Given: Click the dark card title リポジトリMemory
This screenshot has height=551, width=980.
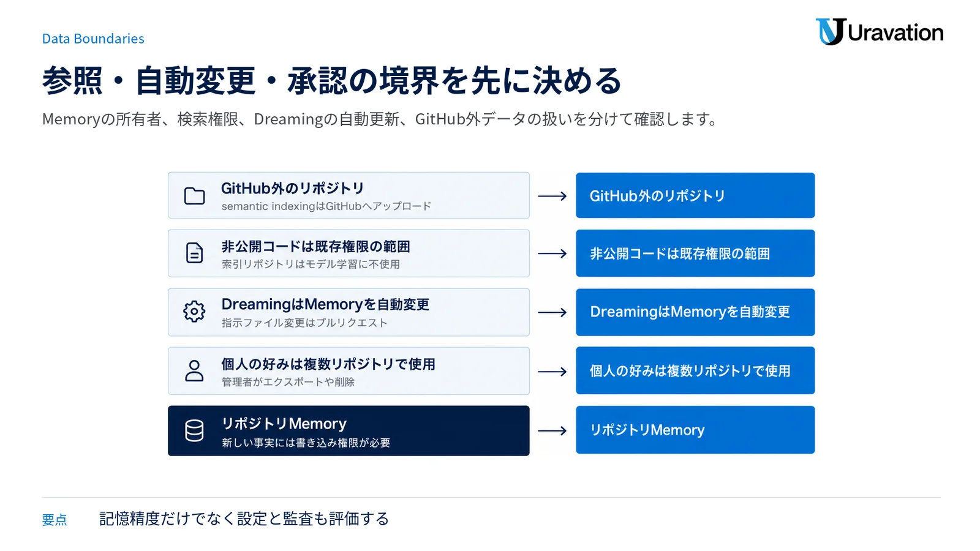Looking at the screenshot, I should tap(284, 424).
